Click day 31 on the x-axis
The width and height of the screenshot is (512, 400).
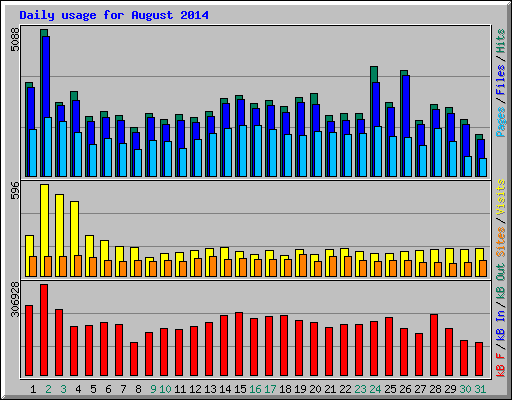pos(480,389)
